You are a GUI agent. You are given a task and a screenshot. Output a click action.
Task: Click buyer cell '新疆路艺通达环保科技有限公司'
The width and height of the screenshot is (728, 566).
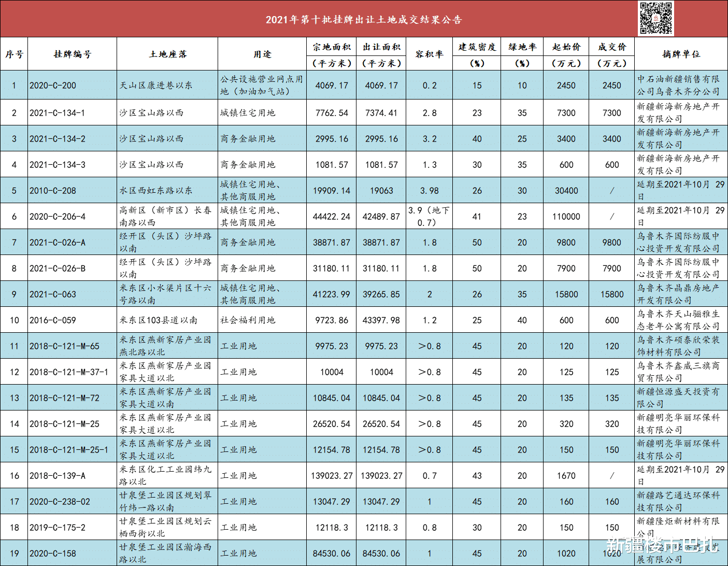pos(681,501)
